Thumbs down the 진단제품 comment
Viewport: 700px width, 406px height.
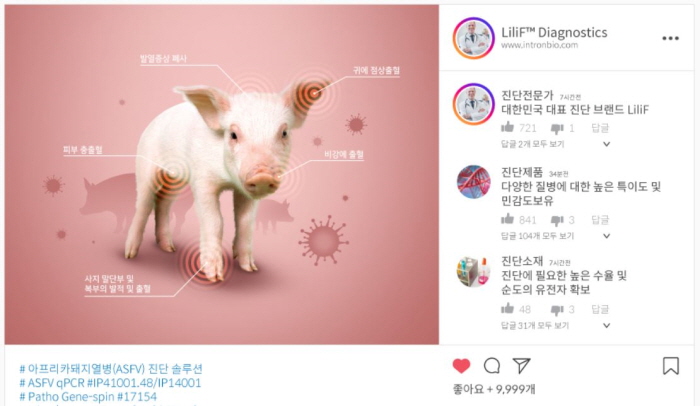click(557, 220)
